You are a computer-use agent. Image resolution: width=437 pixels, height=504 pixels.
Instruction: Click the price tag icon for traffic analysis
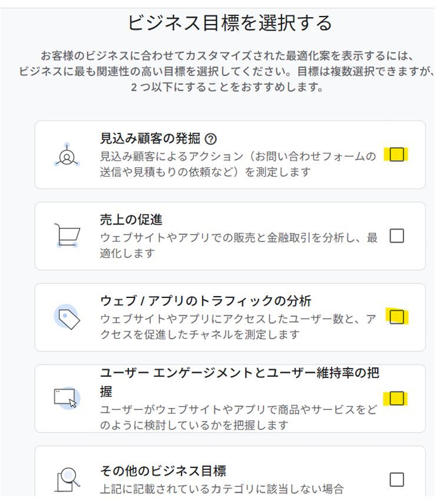[x=67, y=317]
